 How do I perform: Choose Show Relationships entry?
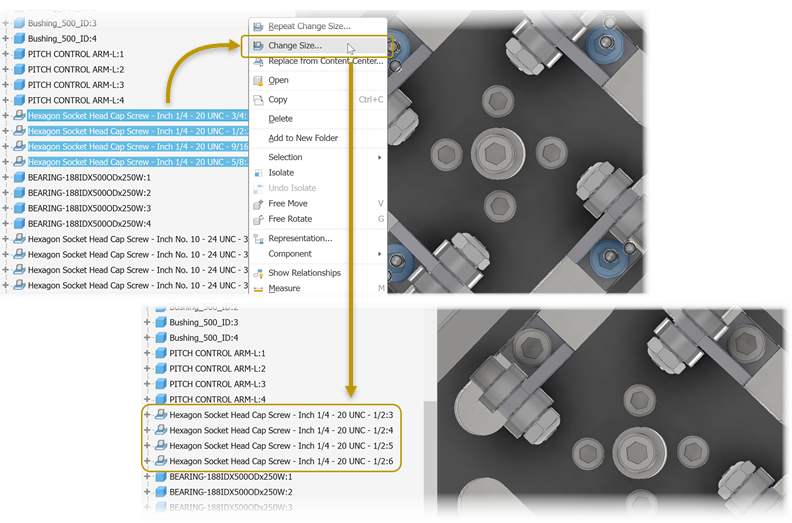(305, 273)
